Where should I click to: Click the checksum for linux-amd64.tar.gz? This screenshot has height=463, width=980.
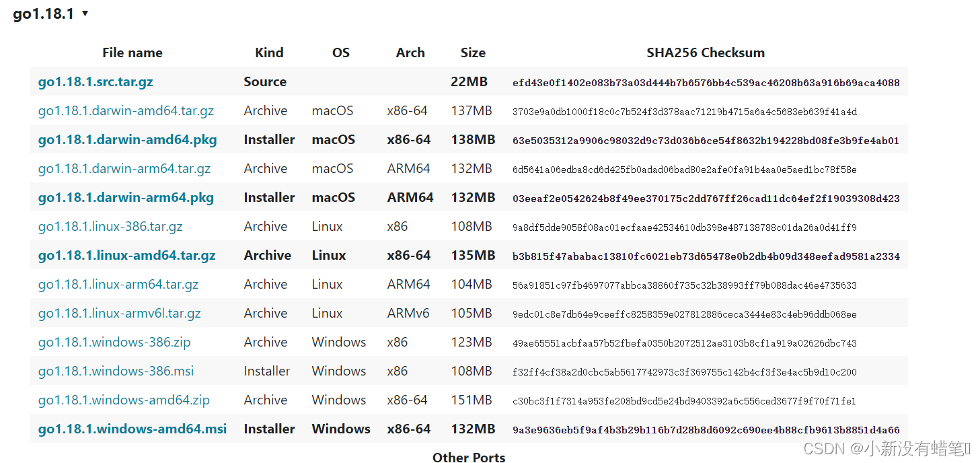point(706,256)
